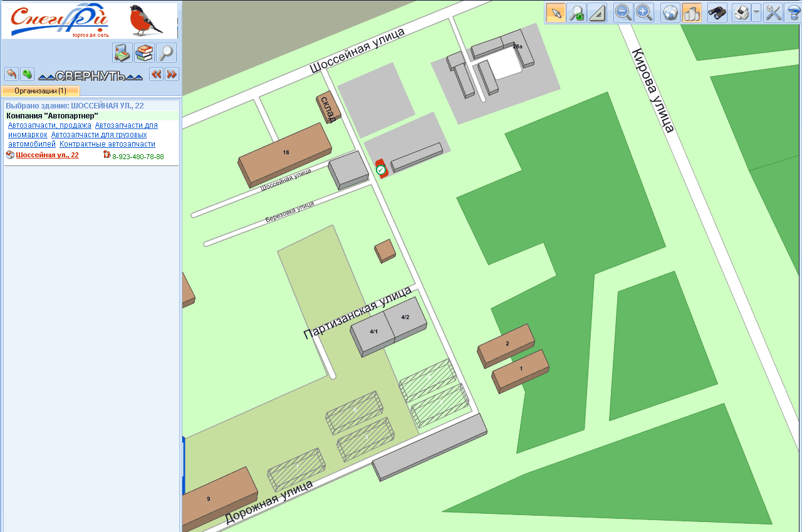Image resolution: width=802 pixels, height=532 pixels.
Task: Open the Автозапчасти, продажа category link
Action: click(49, 125)
